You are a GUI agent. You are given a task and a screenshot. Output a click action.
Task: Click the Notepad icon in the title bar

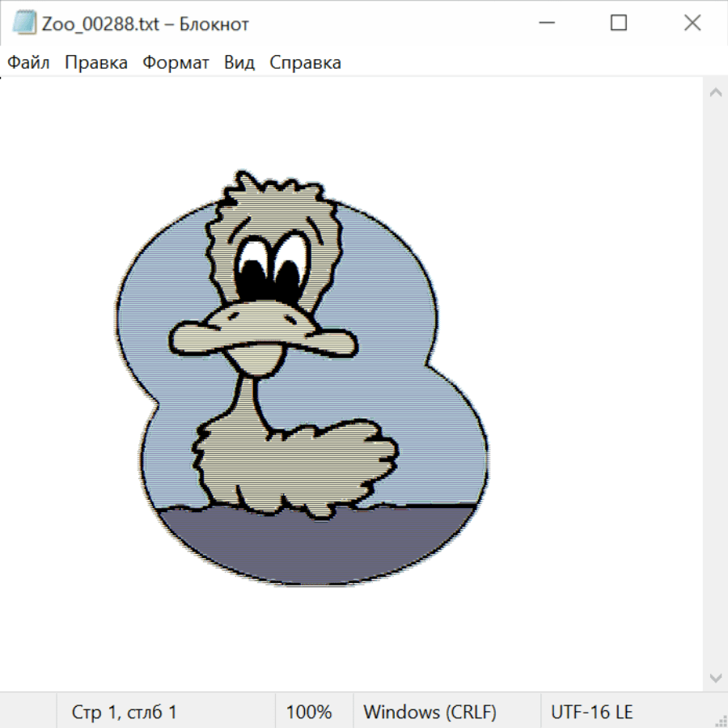[x=24, y=23]
